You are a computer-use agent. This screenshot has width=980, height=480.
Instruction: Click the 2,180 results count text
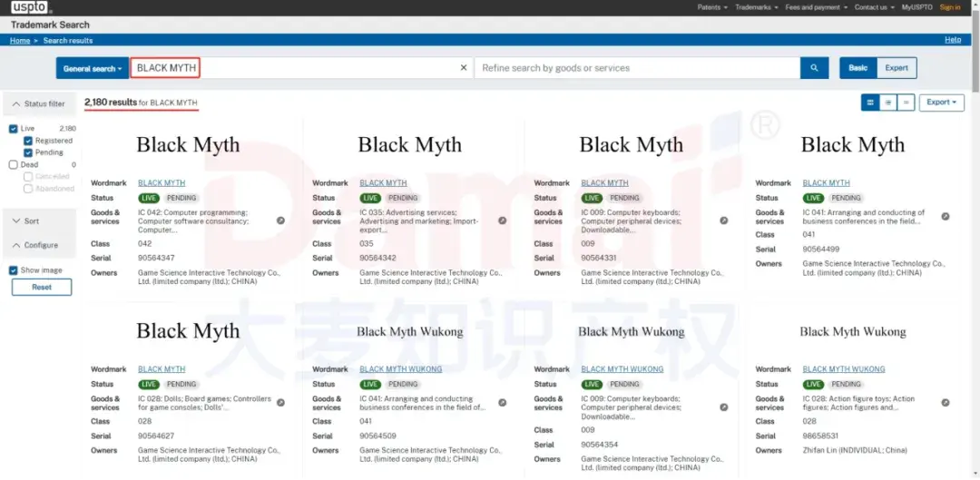pos(111,102)
